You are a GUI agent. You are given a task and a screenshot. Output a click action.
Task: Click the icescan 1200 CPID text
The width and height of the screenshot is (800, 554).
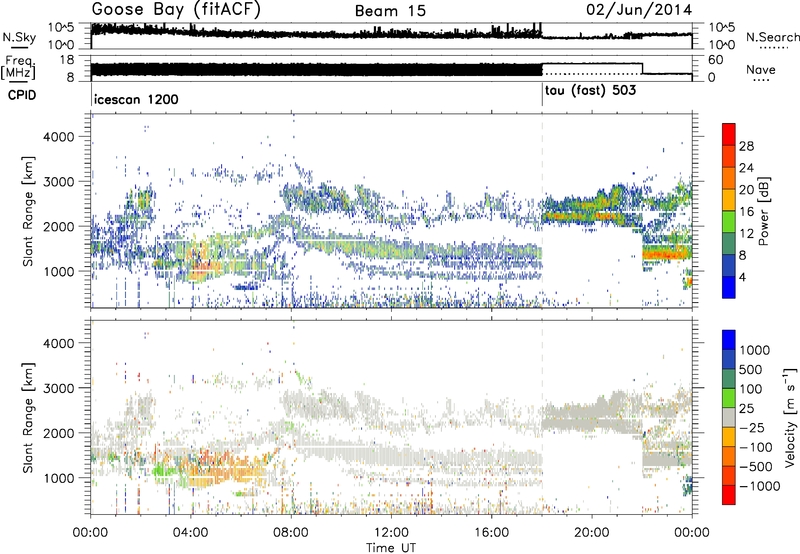click(136, 99)
